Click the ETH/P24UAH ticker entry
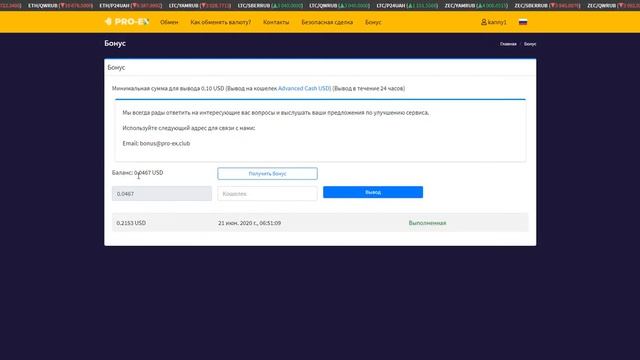 click(131, 6)
